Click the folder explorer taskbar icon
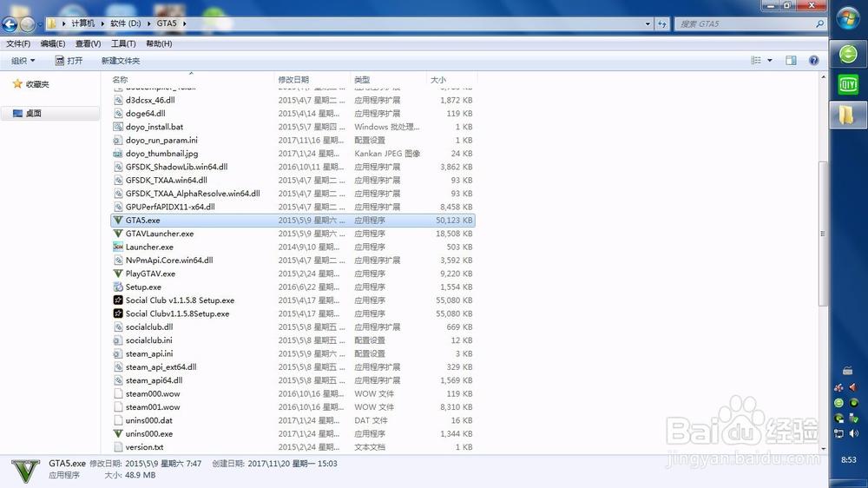The image size is (868, 488). click(x=846, y=115)
